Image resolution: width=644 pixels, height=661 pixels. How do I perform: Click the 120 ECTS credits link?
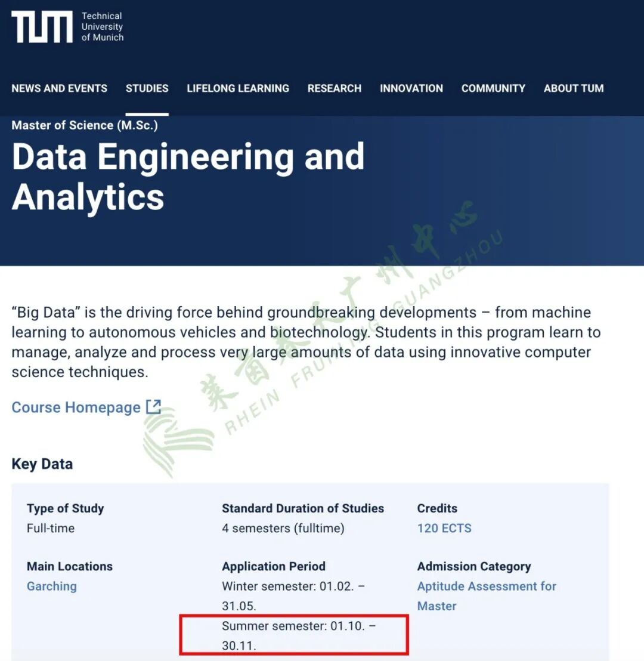[x=444, y=528]
